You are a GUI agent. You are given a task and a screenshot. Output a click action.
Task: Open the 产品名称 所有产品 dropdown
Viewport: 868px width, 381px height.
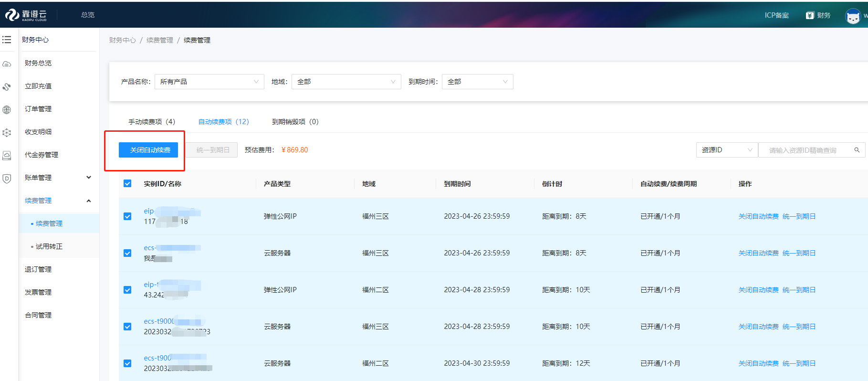(209, 82)
